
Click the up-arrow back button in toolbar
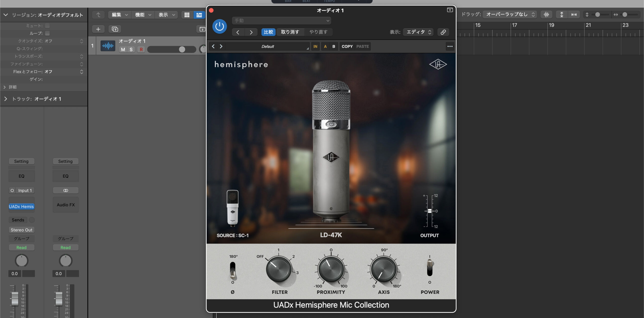(x=98, y=15)
